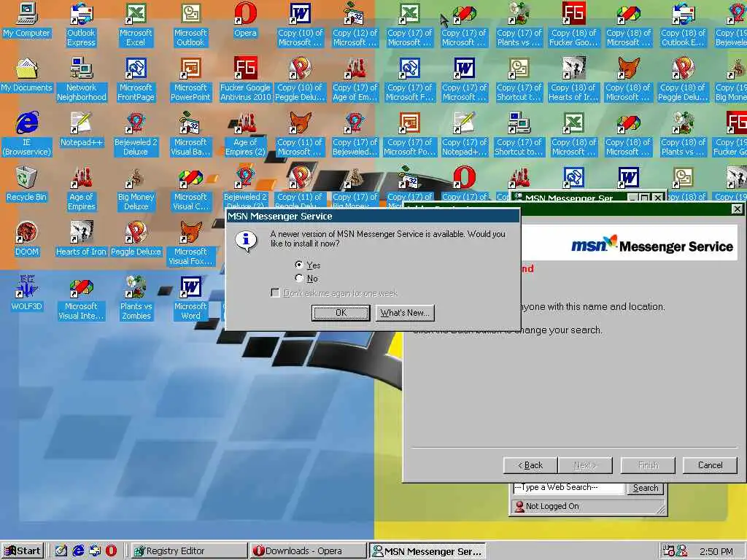Select the Microsoft Visual Fox... shortcut

[x=190, y=244]
